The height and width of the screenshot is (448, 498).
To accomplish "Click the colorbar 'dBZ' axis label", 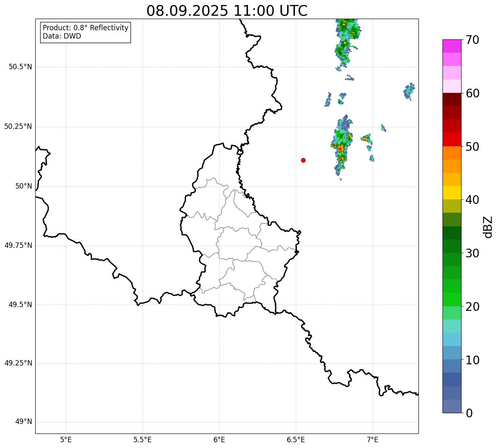I will click(488, 226).
